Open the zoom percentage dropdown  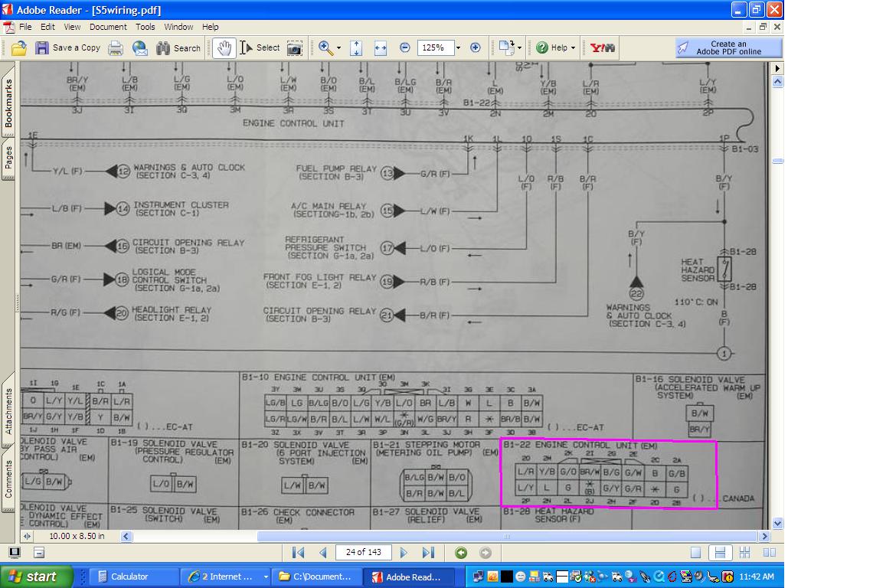[458, 48]
